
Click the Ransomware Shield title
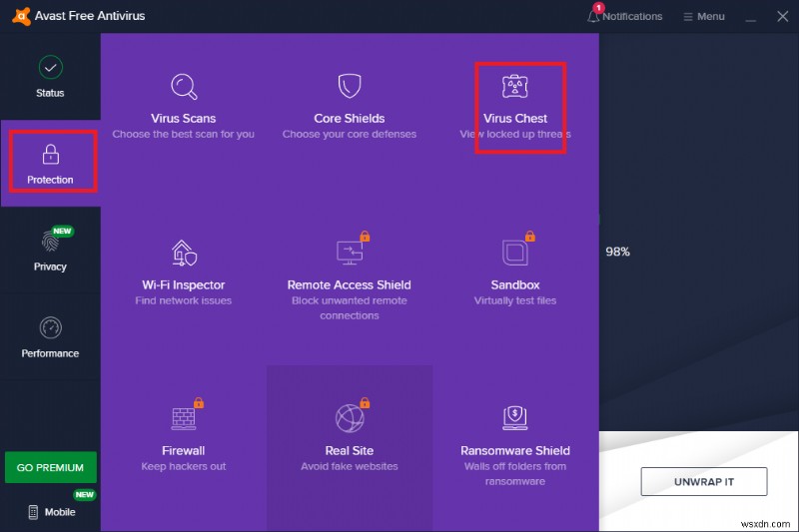point(515,450)
